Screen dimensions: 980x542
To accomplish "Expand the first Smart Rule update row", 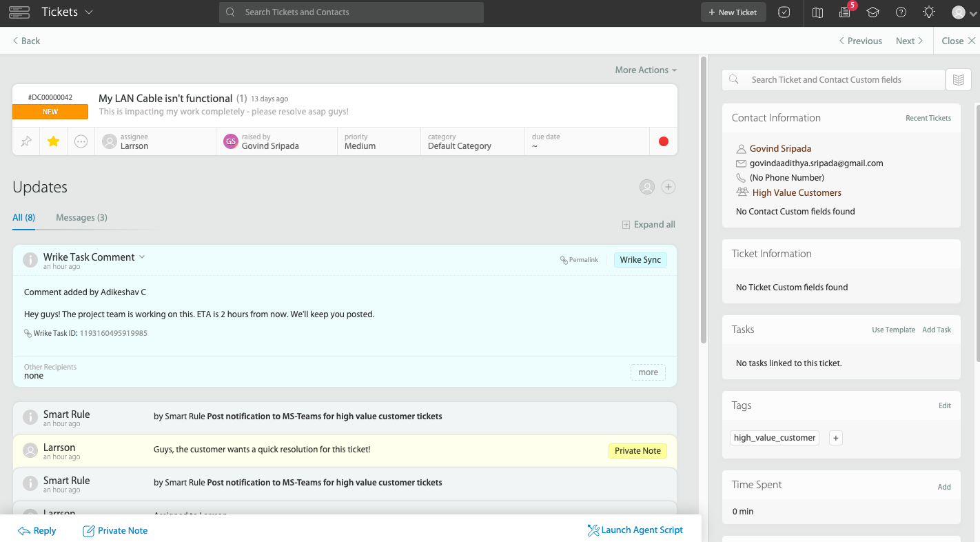I will coord(345,418).
